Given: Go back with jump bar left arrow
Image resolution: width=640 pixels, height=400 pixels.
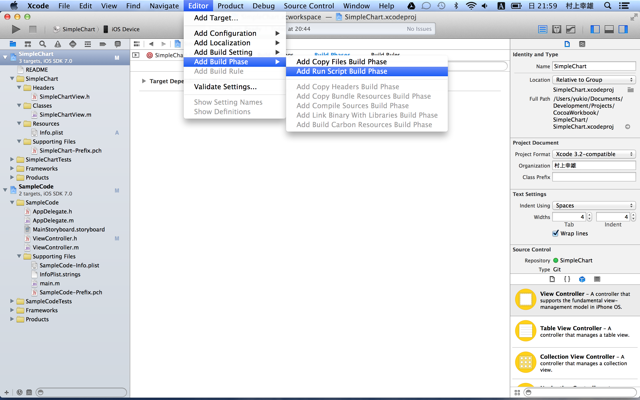Looking at the screenshot, I should [x=151, y=44].
